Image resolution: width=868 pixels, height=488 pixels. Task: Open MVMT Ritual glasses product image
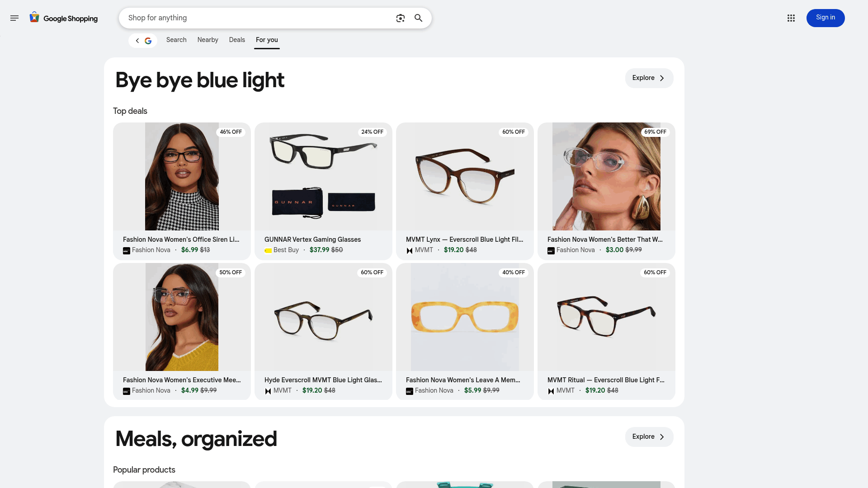(x=606, y=317)
